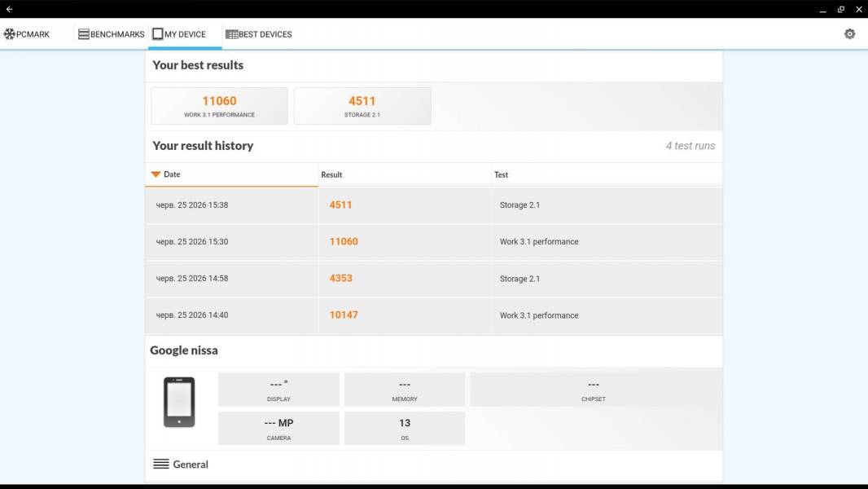Open the 14:40 test run date
The height and width of the screenshot is (489, 868).
click(191, 315)
